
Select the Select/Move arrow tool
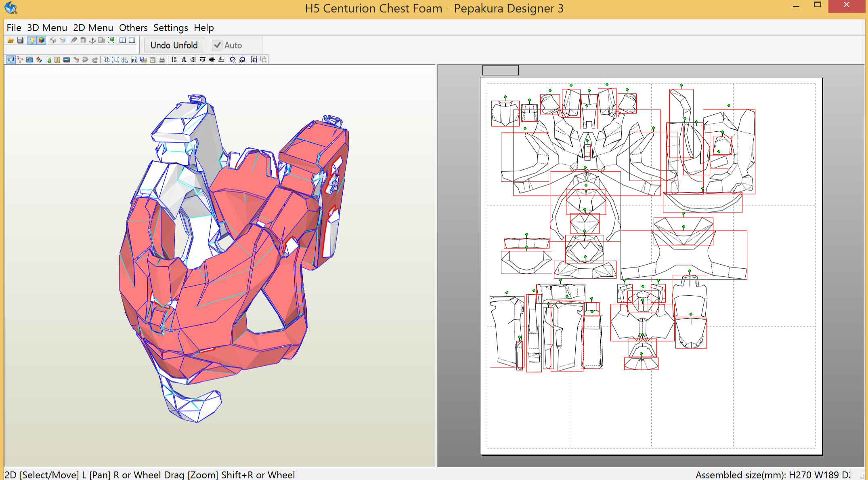tap(11, 60)
